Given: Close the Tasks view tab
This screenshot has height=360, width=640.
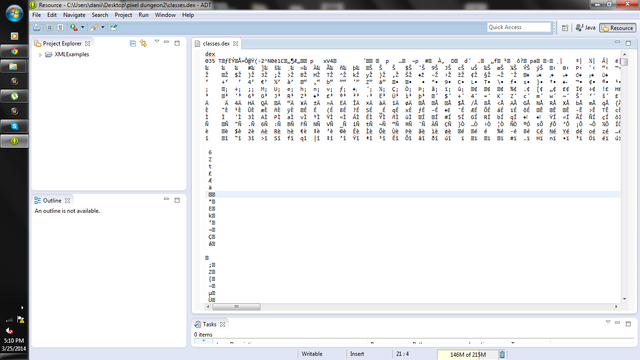Looking at the screenshot, I should click(x=223, y=324).
